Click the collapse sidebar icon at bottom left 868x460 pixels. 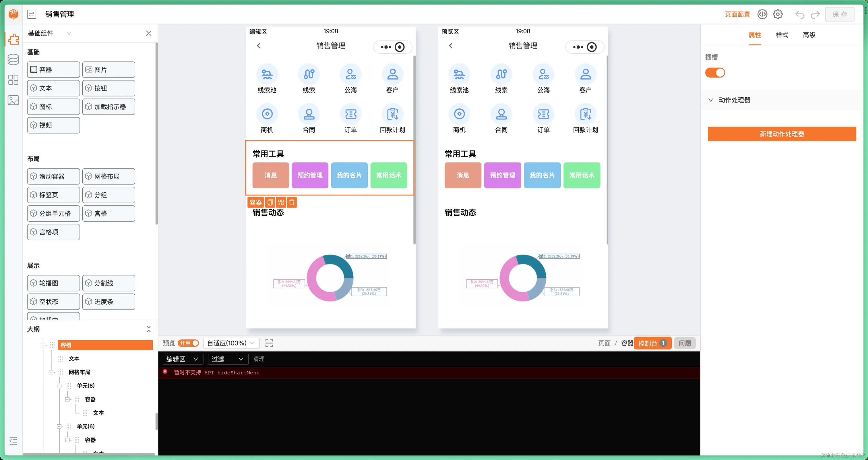13,440
